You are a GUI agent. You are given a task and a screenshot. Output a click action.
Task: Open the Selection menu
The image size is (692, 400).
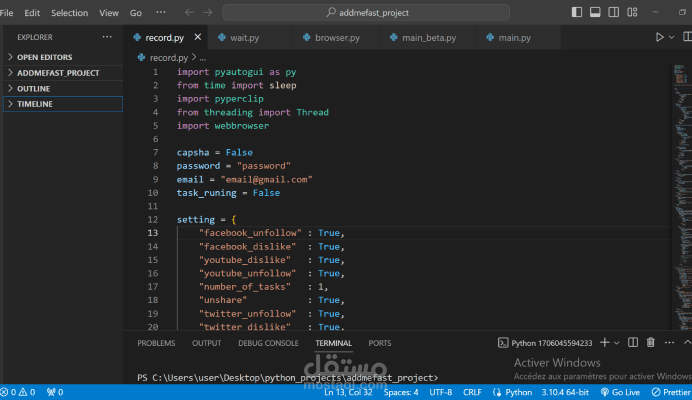pyautogui.click(x=69, y=13)
